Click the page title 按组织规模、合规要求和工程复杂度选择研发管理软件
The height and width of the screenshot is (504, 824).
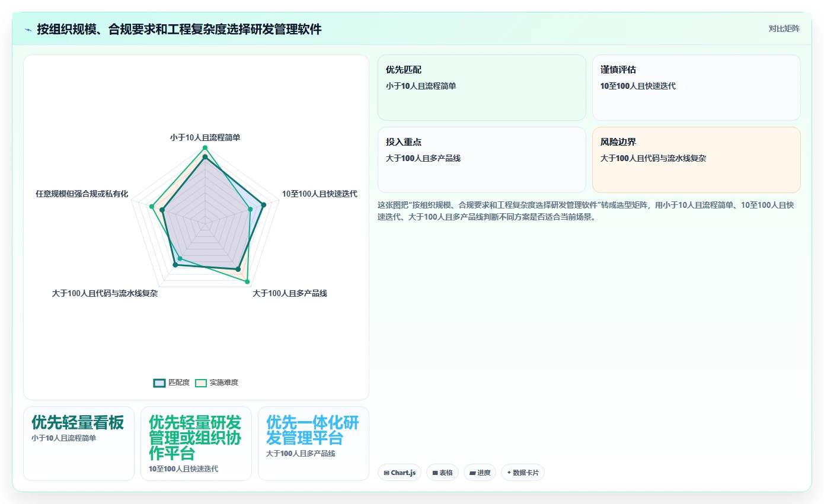179,29
